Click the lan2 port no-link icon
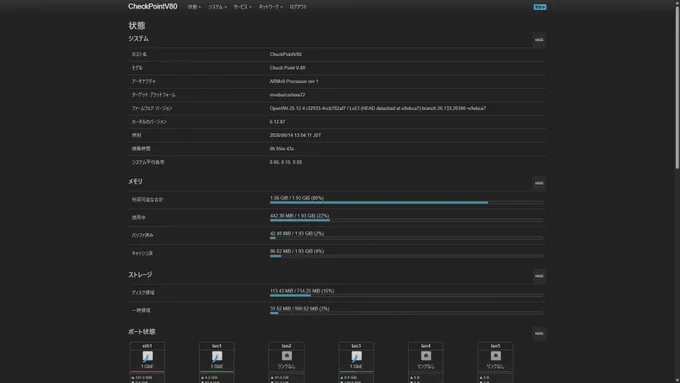The height and width of the screenshot is (383, 680). (287, 356)
